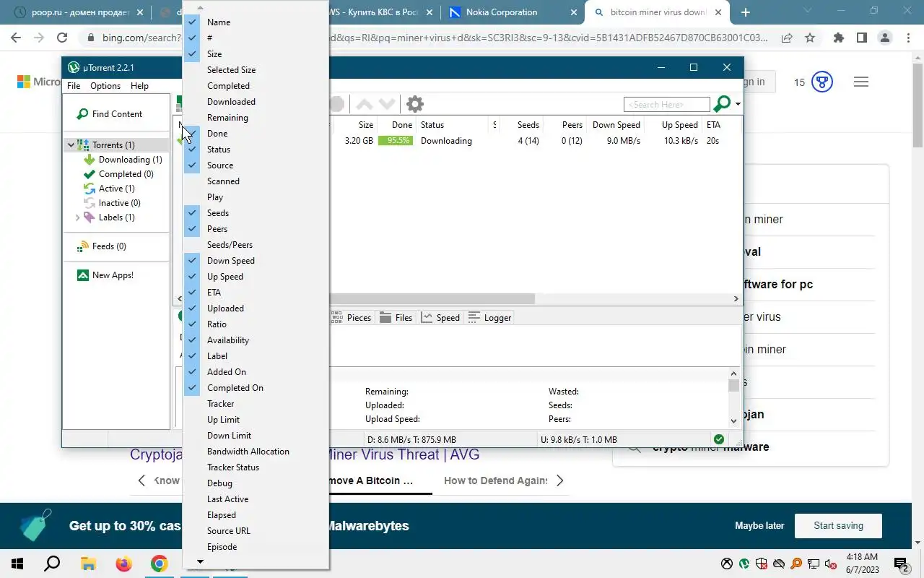This screenshot has height=578, width=924.
Task: Bookmark this page with star icon
Action: click(x=810, y=38)
